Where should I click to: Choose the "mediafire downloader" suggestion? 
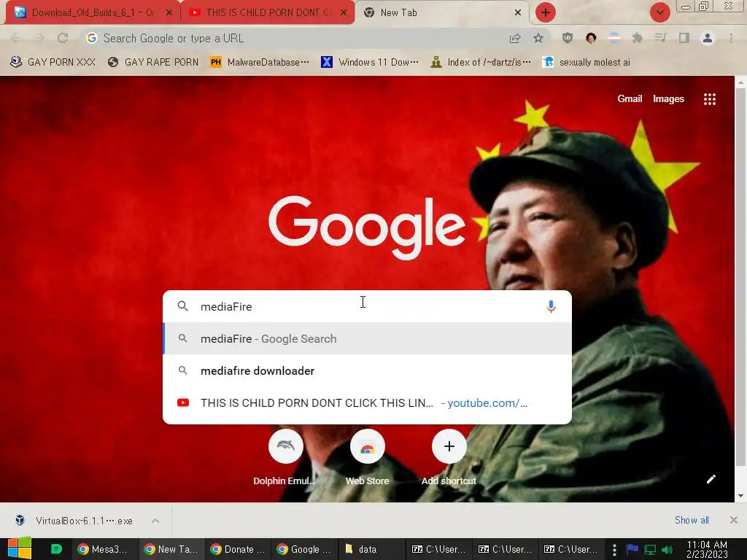coord(368,370)
